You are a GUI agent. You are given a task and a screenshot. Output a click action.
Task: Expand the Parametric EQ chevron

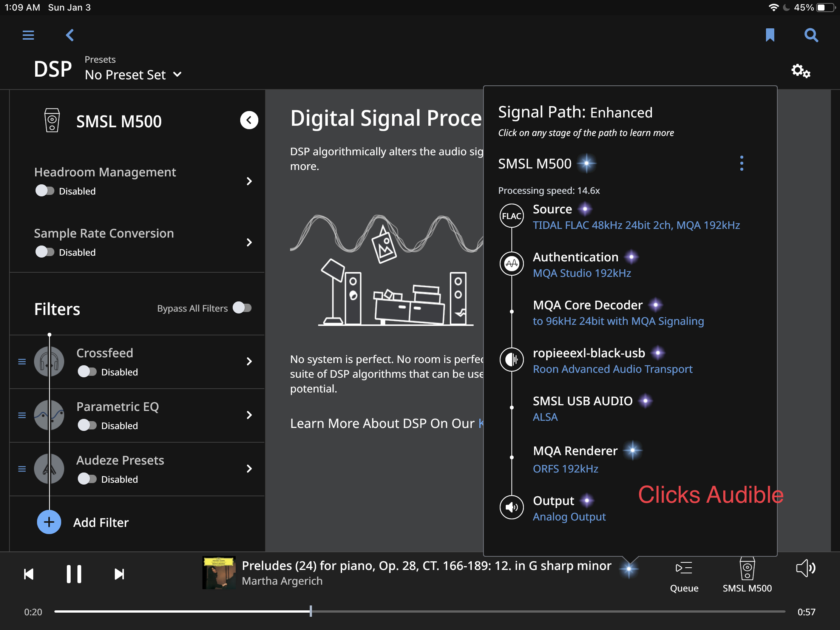tap(249, 415)
